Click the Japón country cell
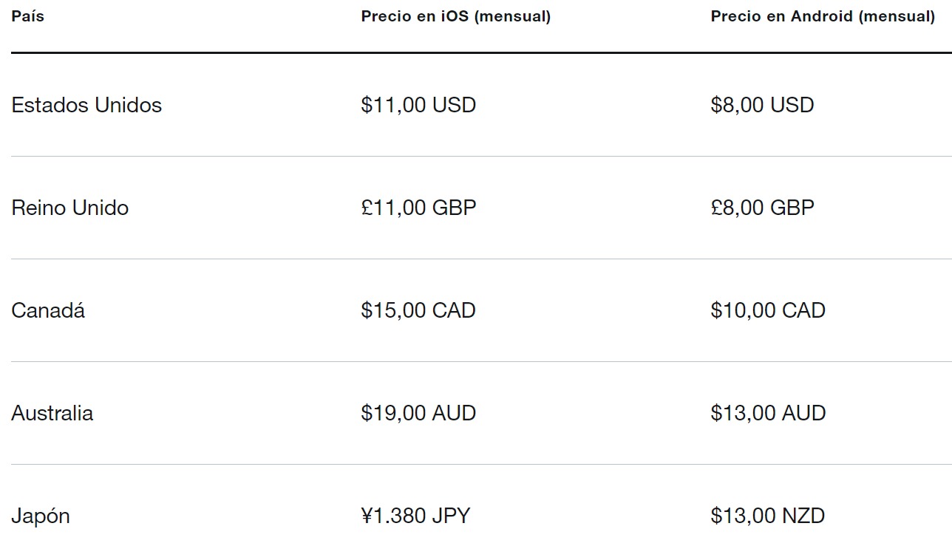This screenshot has height=560, width=952. [41, 516]
